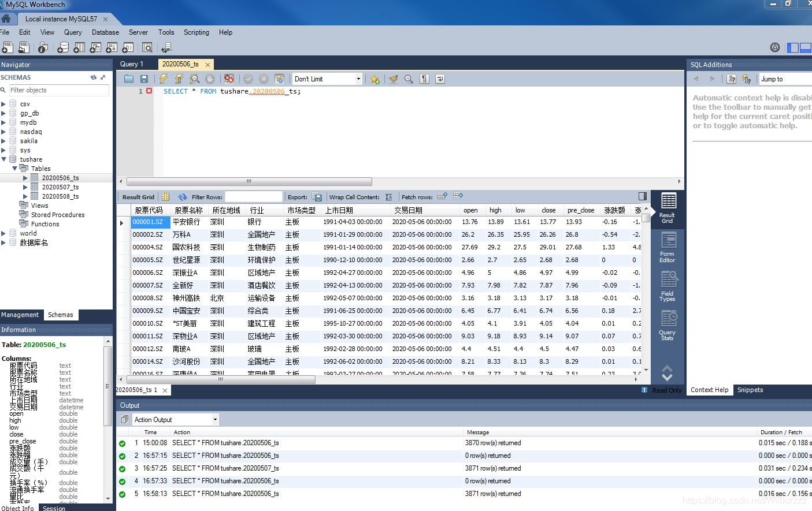
Task: Toggle the sidebar panel visibility
Action: pyautogui.click(x=793, y=47)
